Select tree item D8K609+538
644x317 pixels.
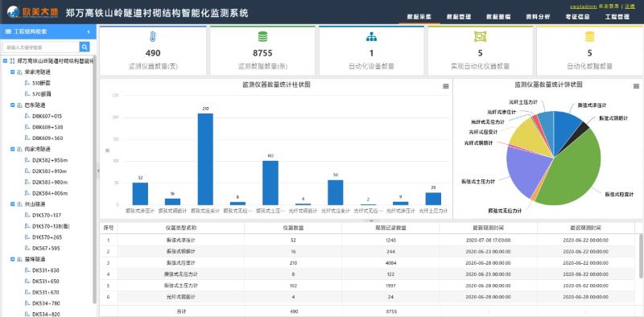click(x=47, y=127)
